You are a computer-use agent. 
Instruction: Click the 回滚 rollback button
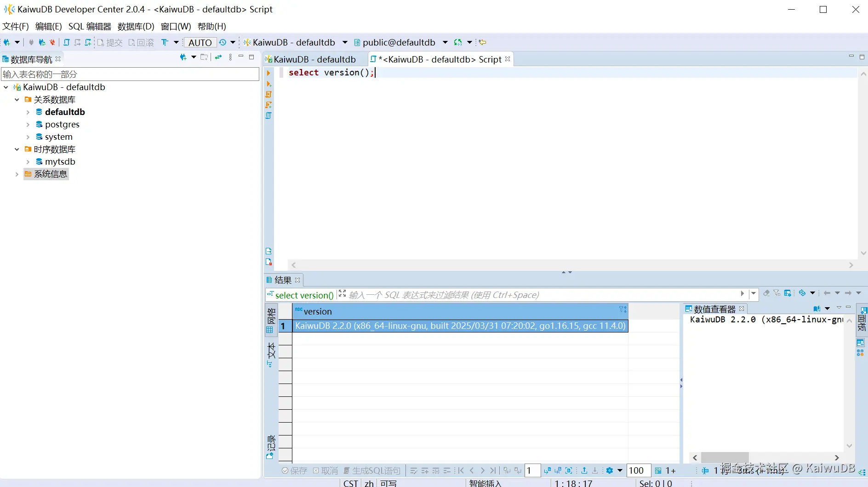coord(142,42)
